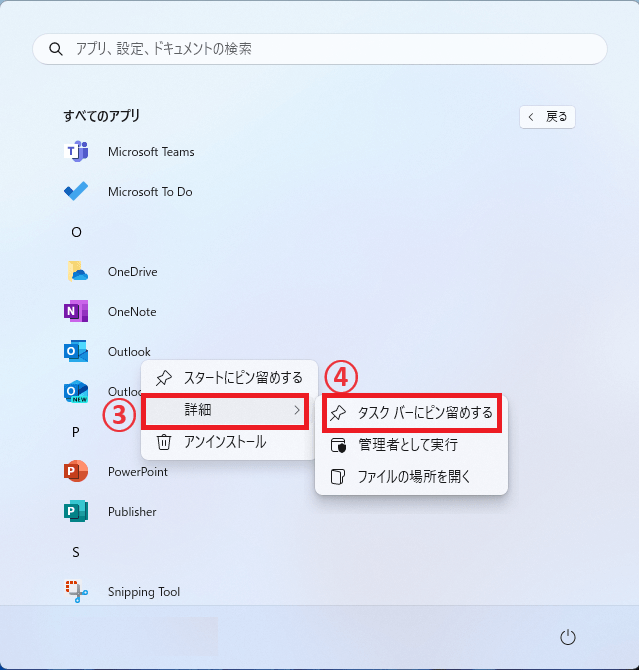Choose 管理者として実行

(412, 445)
